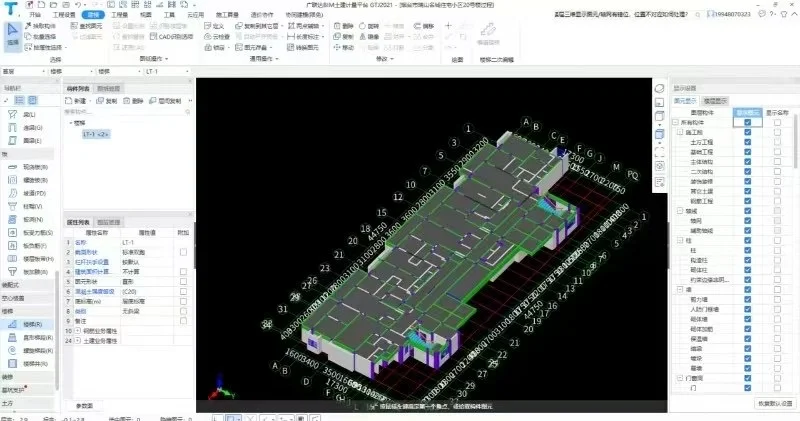Click 查找图元 find element tool
The width and height of the screenshot is (800, 421).
pyautogui.click(x=86, y=26)
